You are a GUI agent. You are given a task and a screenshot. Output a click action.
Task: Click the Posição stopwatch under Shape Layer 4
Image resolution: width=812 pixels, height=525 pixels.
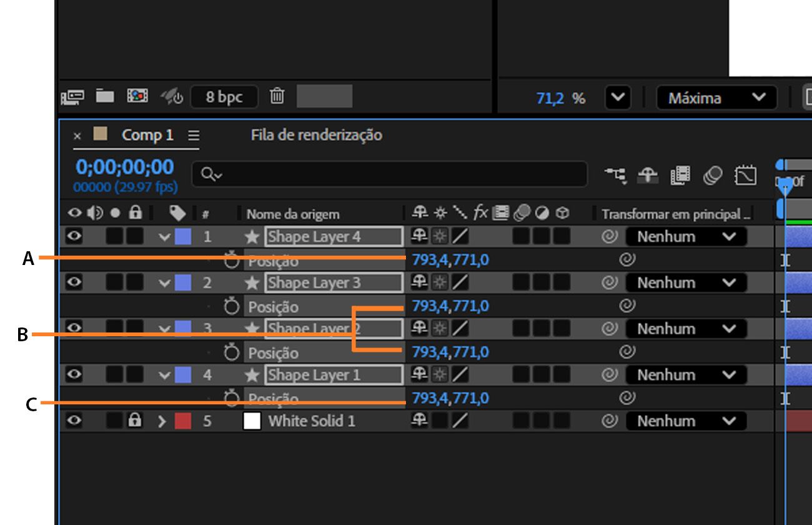coord(232,260)
